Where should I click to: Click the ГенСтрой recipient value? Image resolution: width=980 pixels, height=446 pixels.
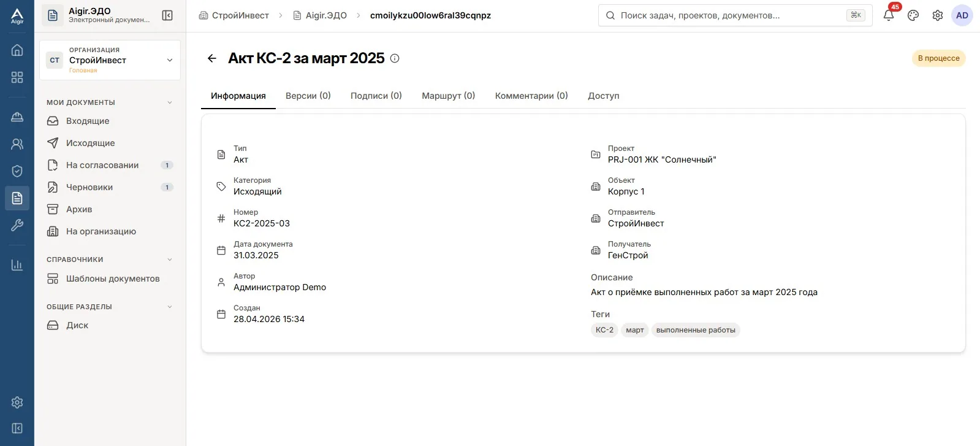pos(628,255)
